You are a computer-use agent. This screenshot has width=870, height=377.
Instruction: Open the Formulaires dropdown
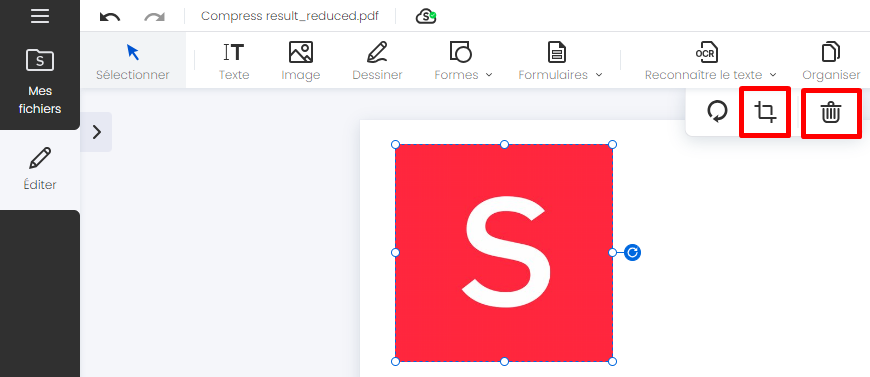point(560,62)
